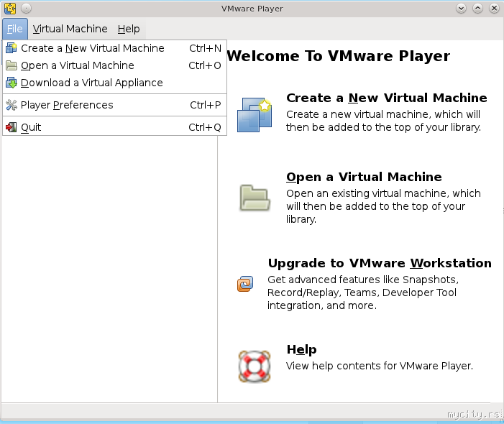
Task: Minimize the VMware Player window
Action: pyautogui.click(x=462, y=9)
